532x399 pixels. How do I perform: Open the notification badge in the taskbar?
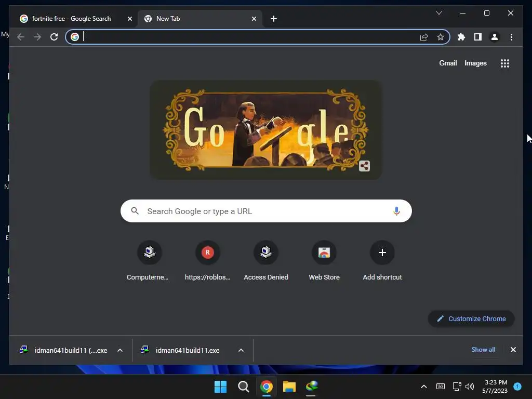(517, 387)
